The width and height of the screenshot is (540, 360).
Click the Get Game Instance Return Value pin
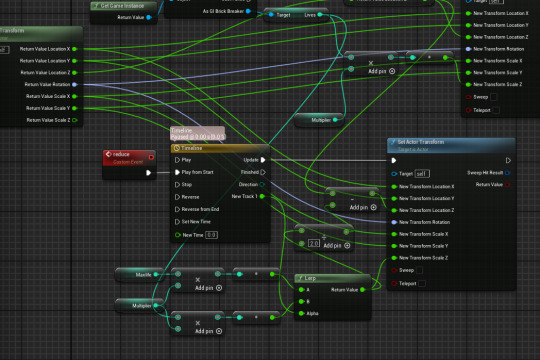(149, 17)
